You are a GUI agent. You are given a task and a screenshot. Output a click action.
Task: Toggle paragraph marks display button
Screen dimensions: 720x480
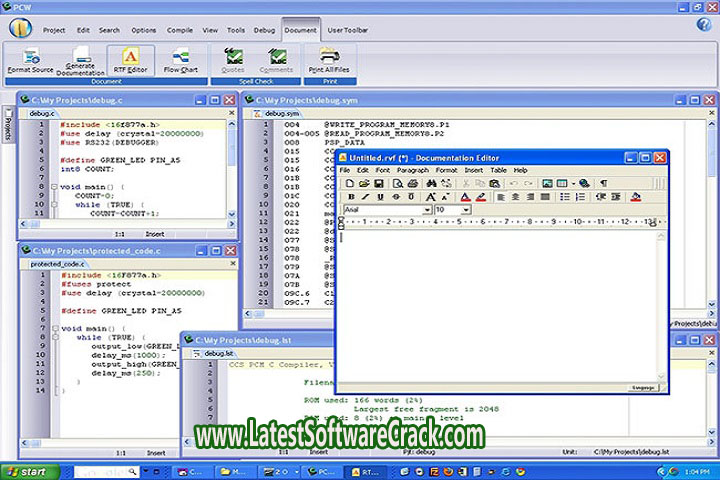[603, 183]
